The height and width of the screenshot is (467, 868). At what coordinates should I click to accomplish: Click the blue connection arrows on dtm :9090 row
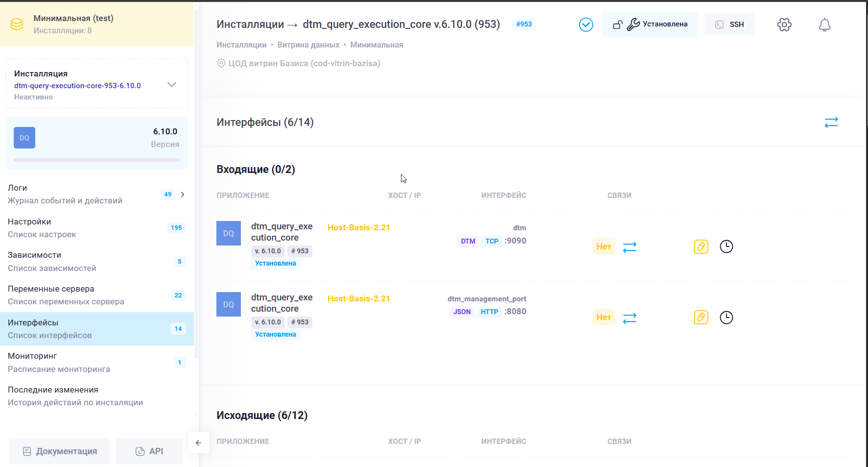coord(629,247)
